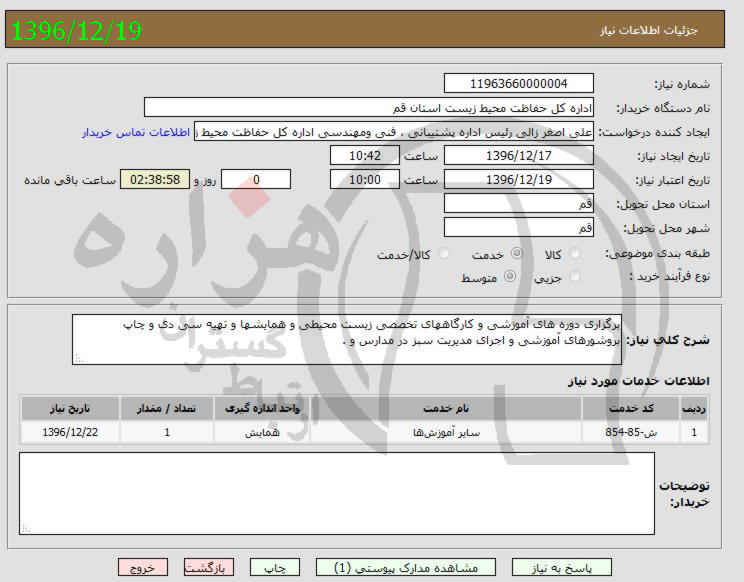Click the شهر محل تحویل field
Screen dimensions: 744x582
tap(518, 228)
